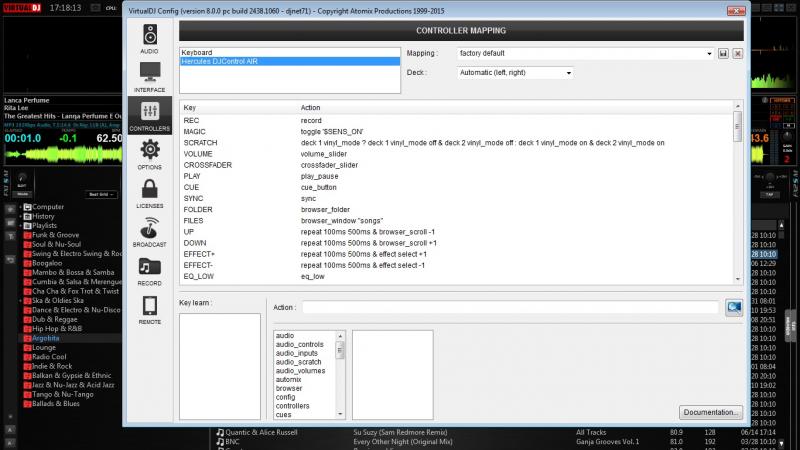Select Hercules DJControl AIR device entry
This screenshot has width=800, height=450.
(x=290, y=61)
